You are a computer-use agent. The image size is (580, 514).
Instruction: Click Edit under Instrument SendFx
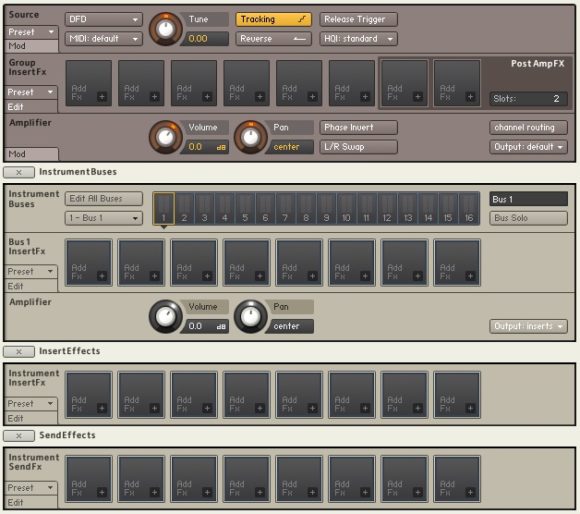pyautogui.click(x=31, y=503)
